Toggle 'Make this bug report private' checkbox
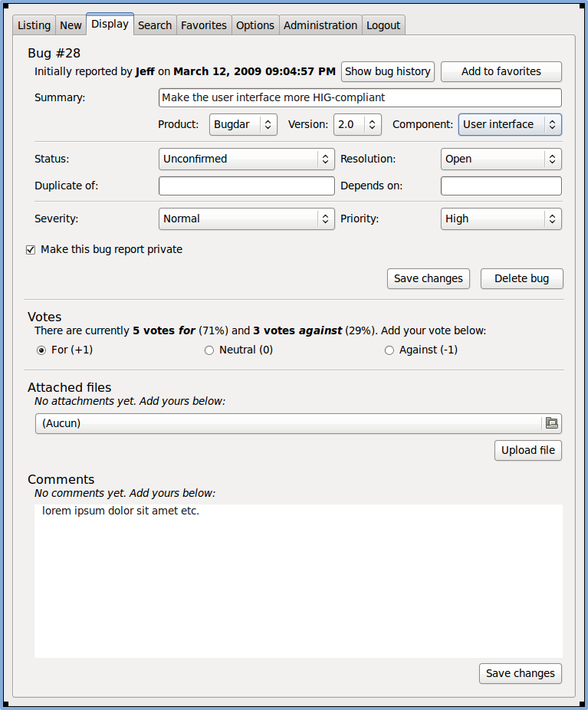Image resolution: width=588 pixels, height=710 pixels. point(31,250)
